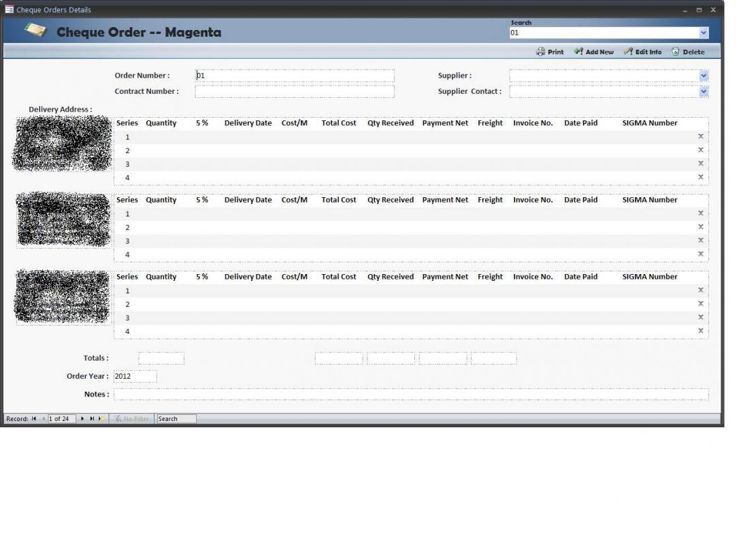Delete series 3 row in third address block
Image resolution: width=756 pixels, height=555 pixels.
click(x=701, y=317)
